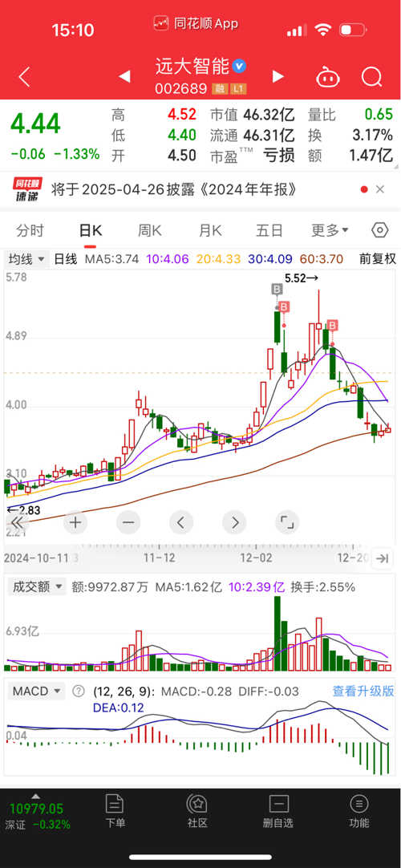The width and height of the screenshot is (401, 868).
Task: Open 社区 community section
Action: [197, 812]
